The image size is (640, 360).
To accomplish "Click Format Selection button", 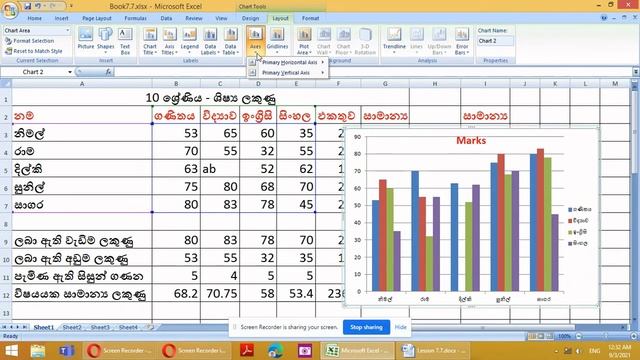I will 29,41.
